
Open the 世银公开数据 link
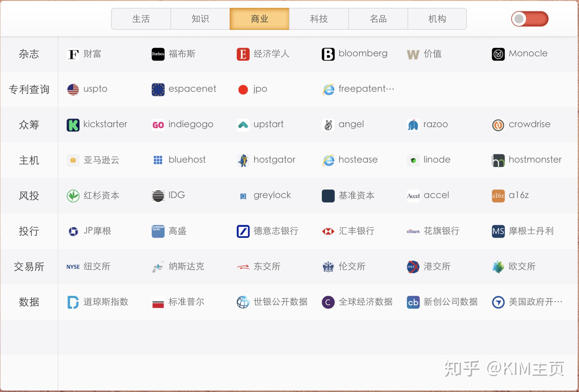coord(280,302)
